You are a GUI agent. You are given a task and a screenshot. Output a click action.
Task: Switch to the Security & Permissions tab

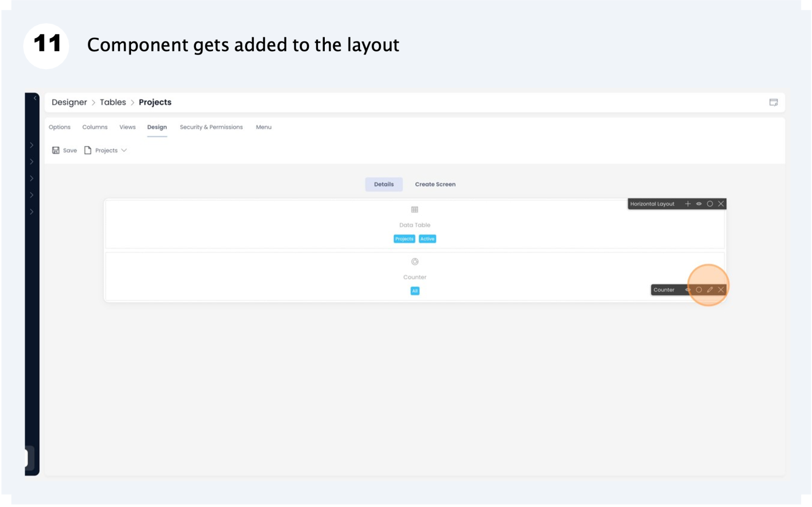211,127
